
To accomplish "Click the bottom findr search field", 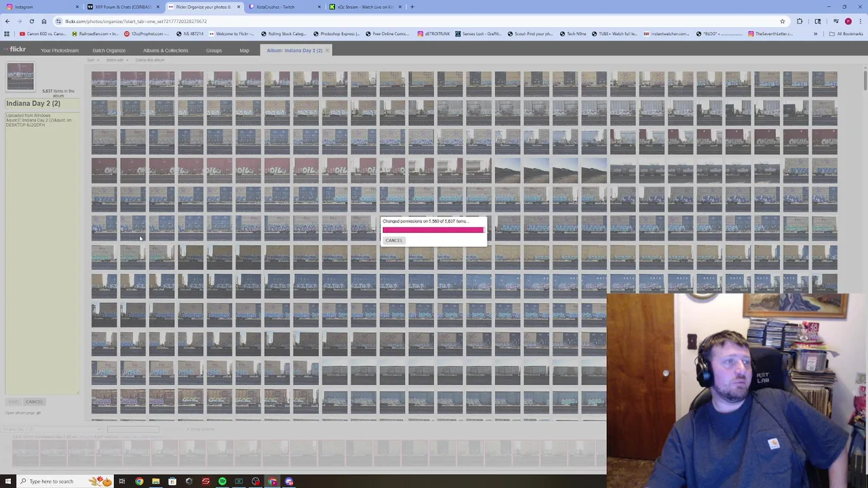I will click(x=133, y=429).
